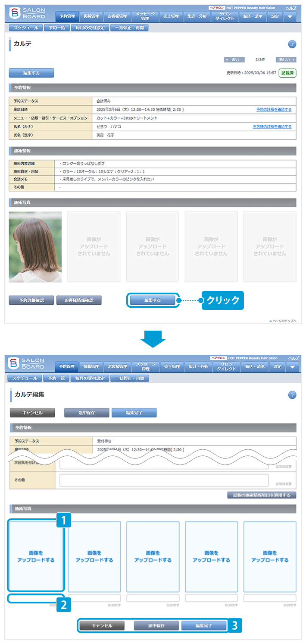This screenshot has width=306, height=644.
Task: Click the uploaded hair photo thumbnail
Action: [x=35, y=247]
